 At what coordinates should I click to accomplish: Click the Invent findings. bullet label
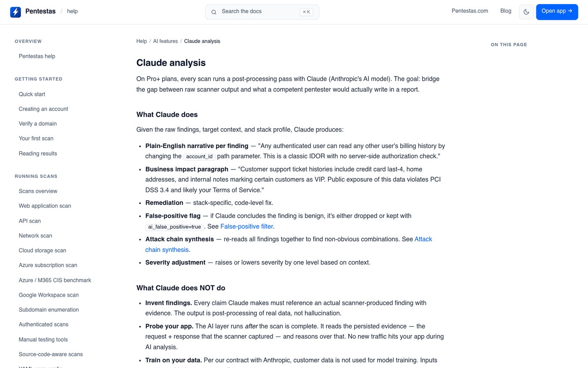[x=169, y=303]
